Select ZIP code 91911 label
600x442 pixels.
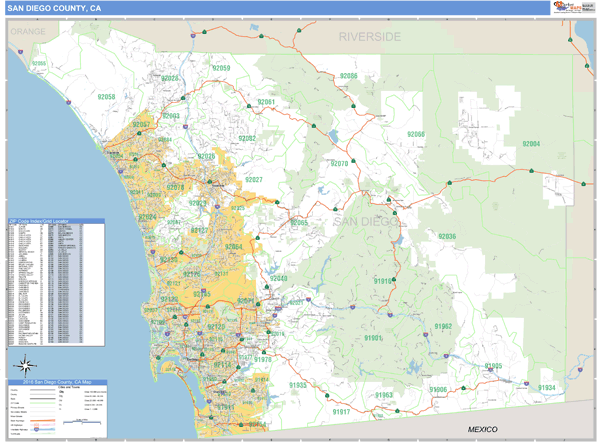[x=226, y=407]
